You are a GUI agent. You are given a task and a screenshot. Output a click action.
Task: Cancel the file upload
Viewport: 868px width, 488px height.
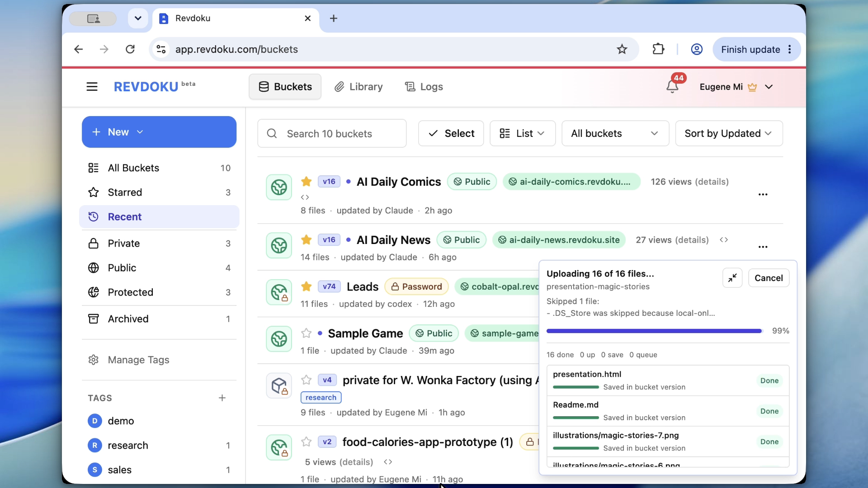coord(769,278)
